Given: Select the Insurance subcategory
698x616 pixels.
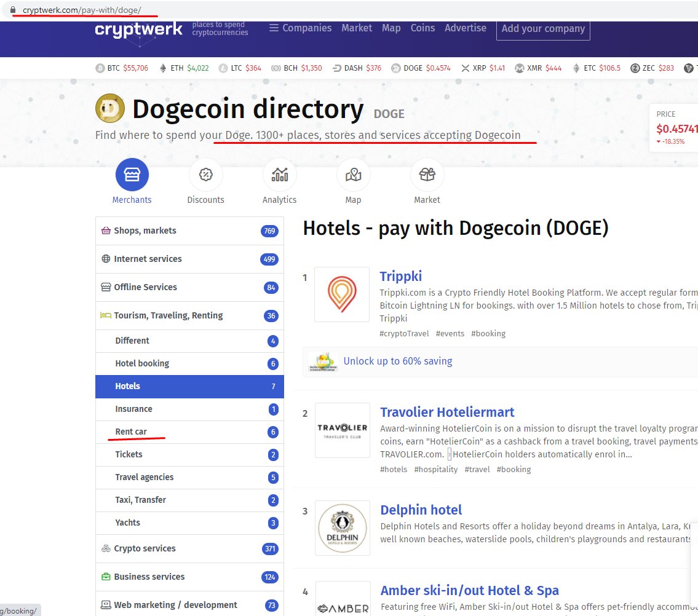Looking at the screenshot, I should 189,409.
